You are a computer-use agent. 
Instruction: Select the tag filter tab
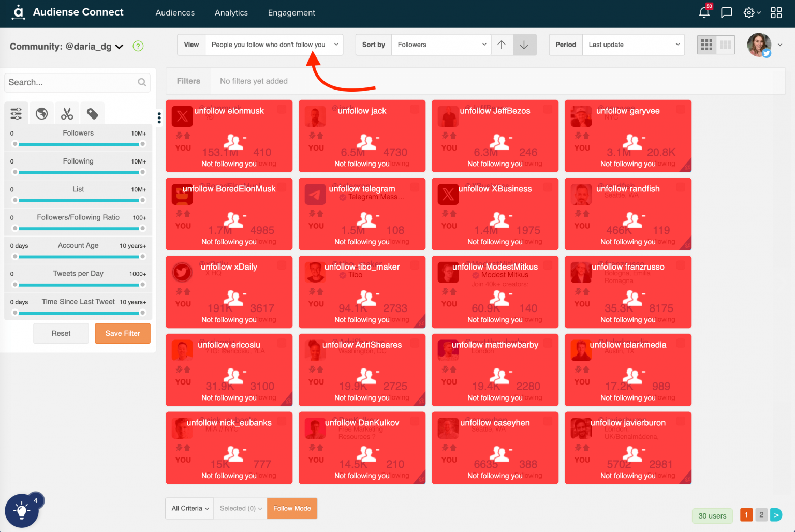click(92, 112)
